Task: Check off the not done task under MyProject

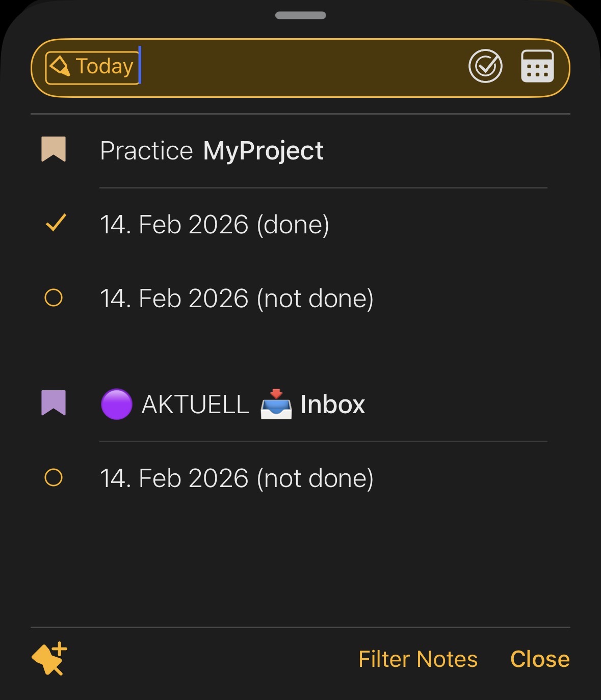Action: pyautogui.click(x=54, y=298)
